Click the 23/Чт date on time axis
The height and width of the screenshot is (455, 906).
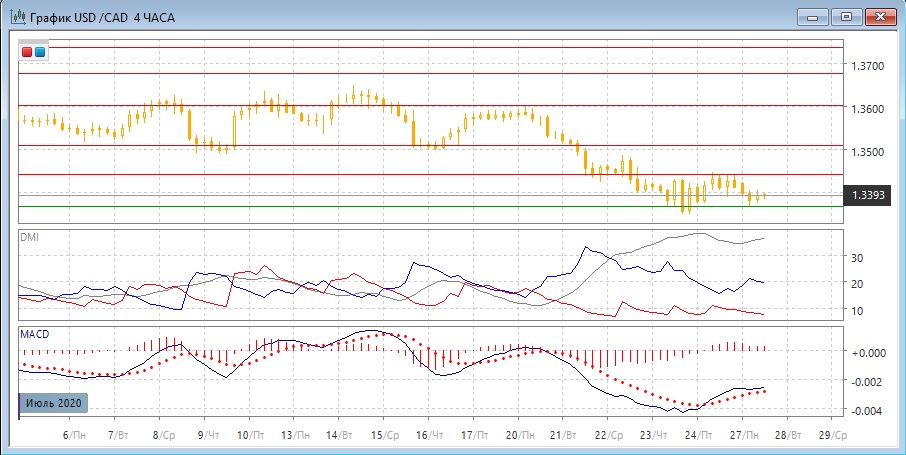click(655, 434)
